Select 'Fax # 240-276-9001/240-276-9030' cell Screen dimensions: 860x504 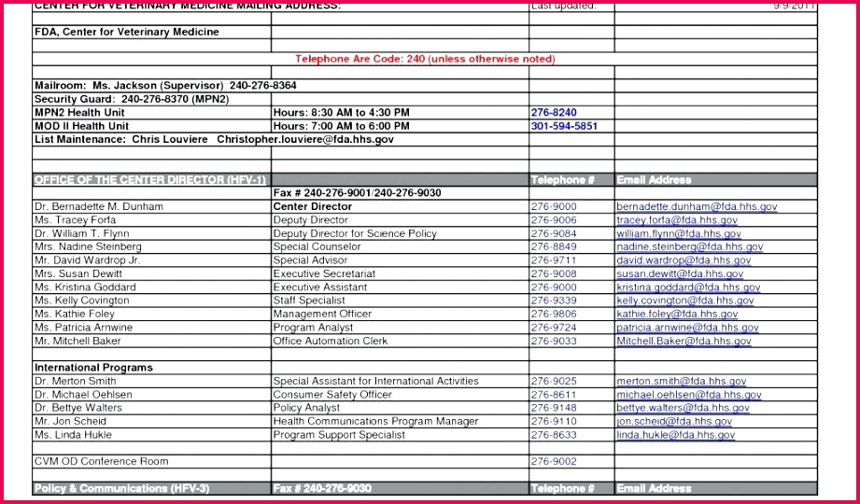(x=400, y=193)
